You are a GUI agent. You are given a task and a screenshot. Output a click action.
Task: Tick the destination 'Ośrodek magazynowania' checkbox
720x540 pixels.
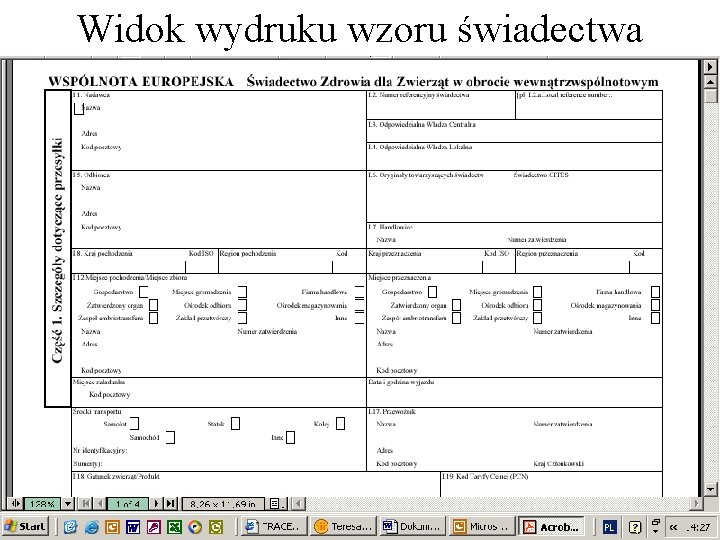point(655,305)
